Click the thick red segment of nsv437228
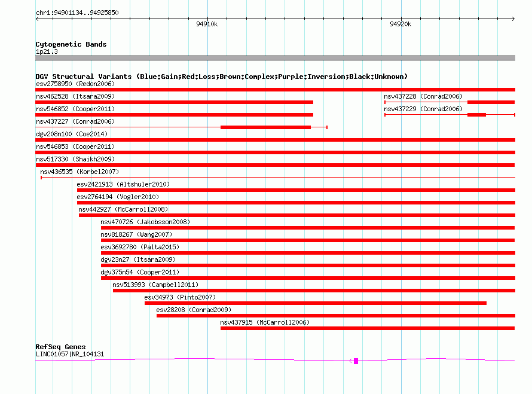The height and width of the screenshot is (394, 532). [491, 102]
